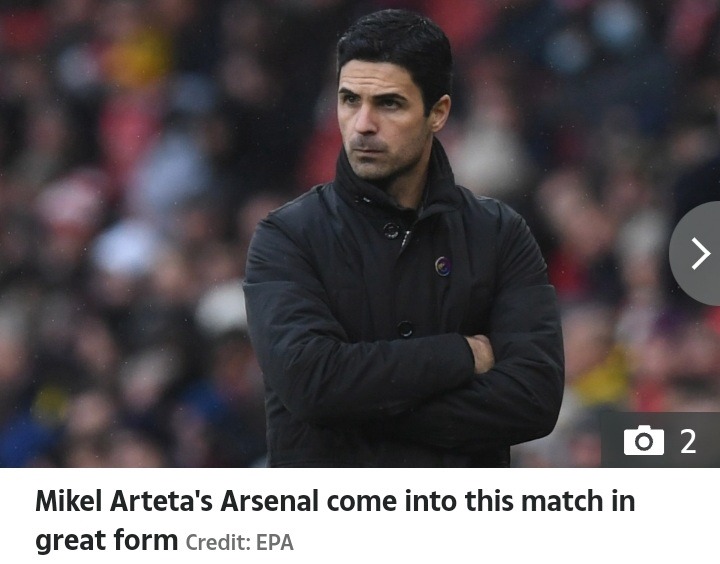The width and height of the screenshot is (720, 564).
Task: Click the word 'Arsenal' in caption
Action: [269, 501]
